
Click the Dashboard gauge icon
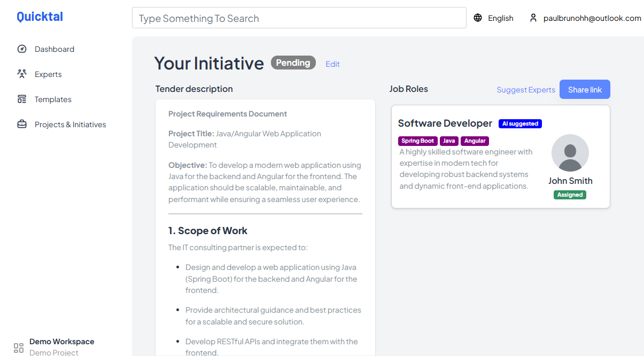coord(22,49)
